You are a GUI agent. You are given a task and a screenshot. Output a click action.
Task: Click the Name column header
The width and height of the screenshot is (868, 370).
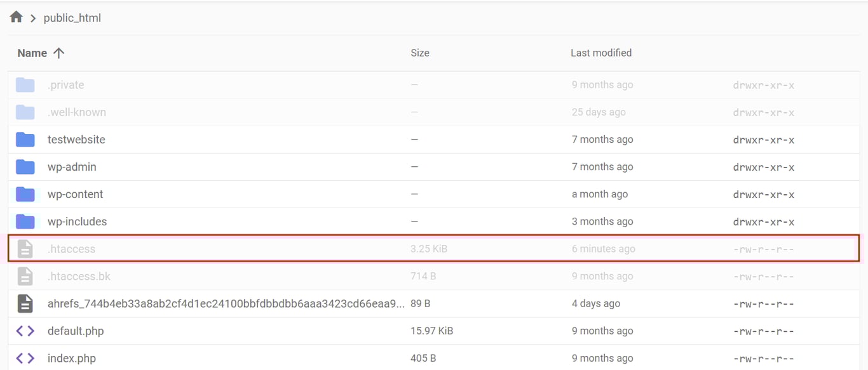tap(32, 53)
